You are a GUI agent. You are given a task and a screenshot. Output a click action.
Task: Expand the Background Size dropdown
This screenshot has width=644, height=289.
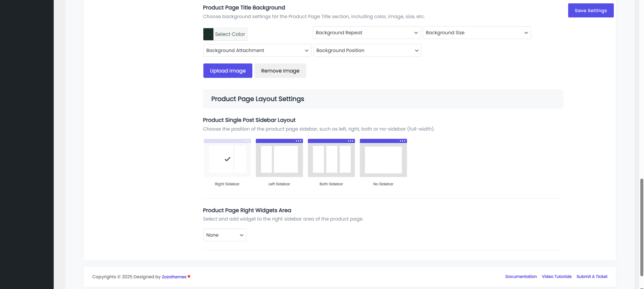click(x=477, y=33)
